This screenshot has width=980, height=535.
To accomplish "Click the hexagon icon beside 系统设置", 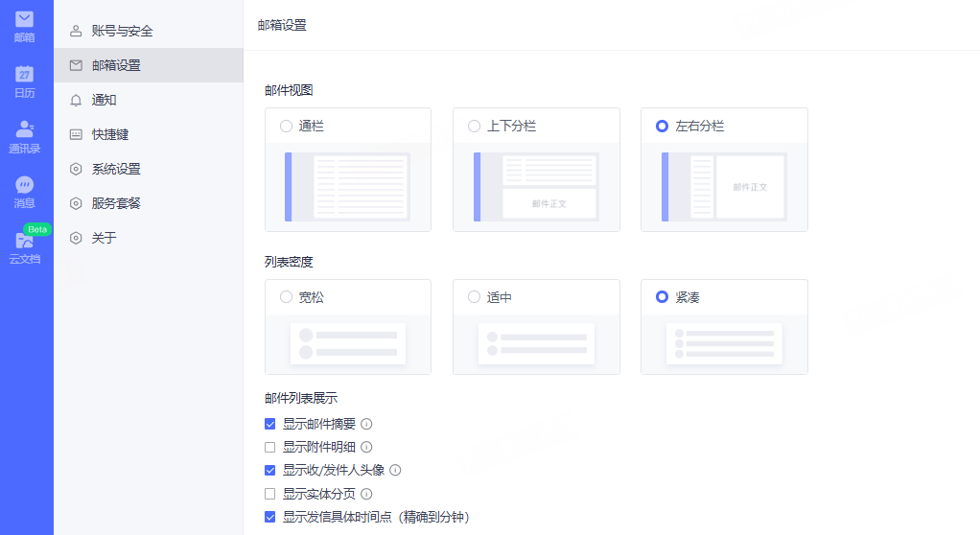I will click(x=76, y=169).
